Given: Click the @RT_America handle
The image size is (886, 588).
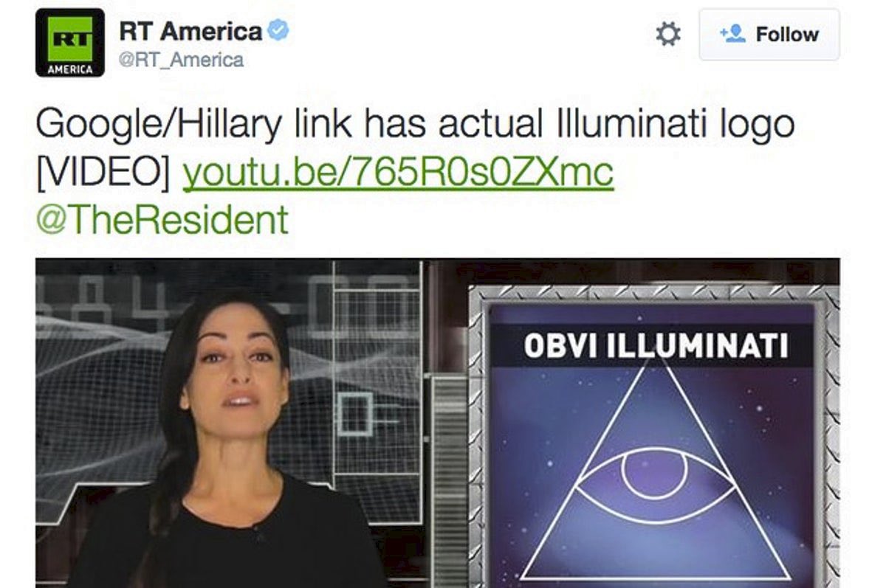Looking at the screenshot, I should click(x=181, y=60).
